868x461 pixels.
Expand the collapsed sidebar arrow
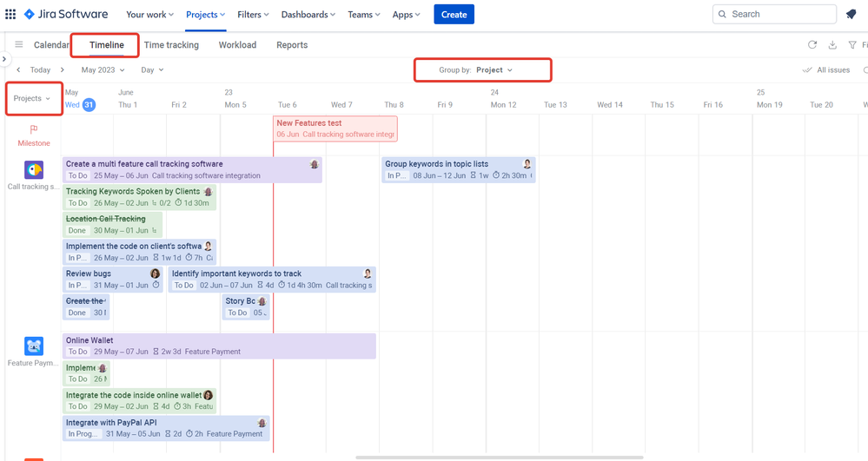pos(4,59)
